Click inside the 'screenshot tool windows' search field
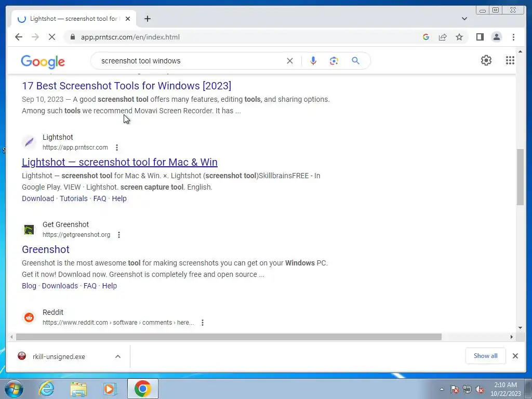The width and height of the screenshot is (532, 399). pos(190,61)
